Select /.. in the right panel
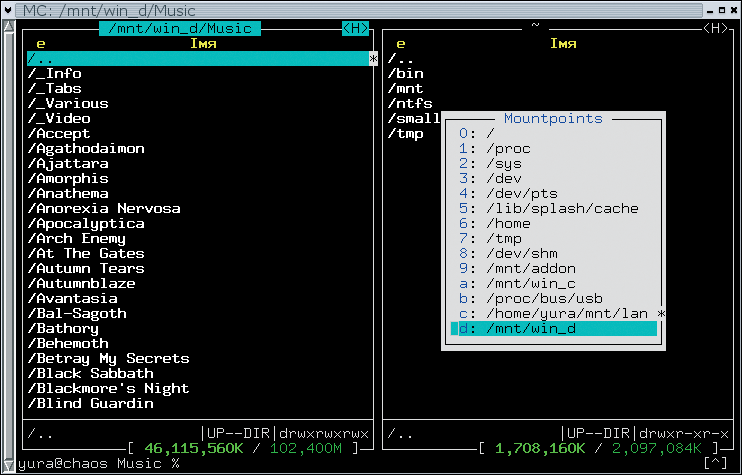742x475 pixels. tap(401, 59)
